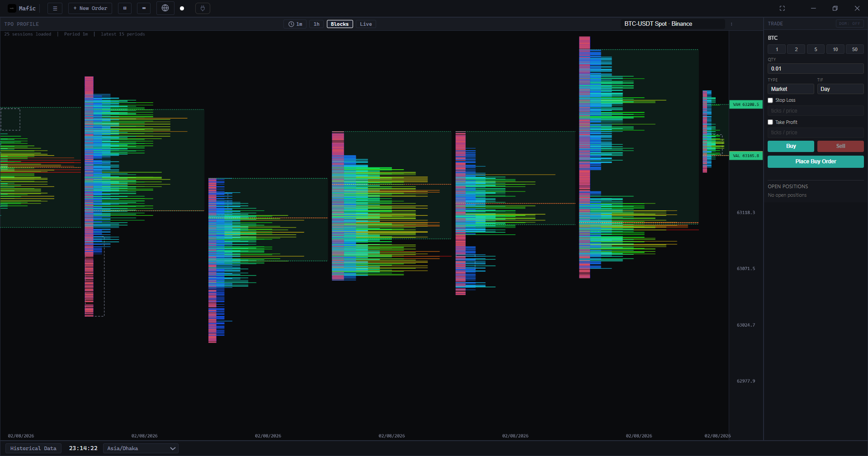Image resolution: width=868 pixels, height=456 pixels.
Task: Click Place Buy Order button
Action: tap(816, 161)
